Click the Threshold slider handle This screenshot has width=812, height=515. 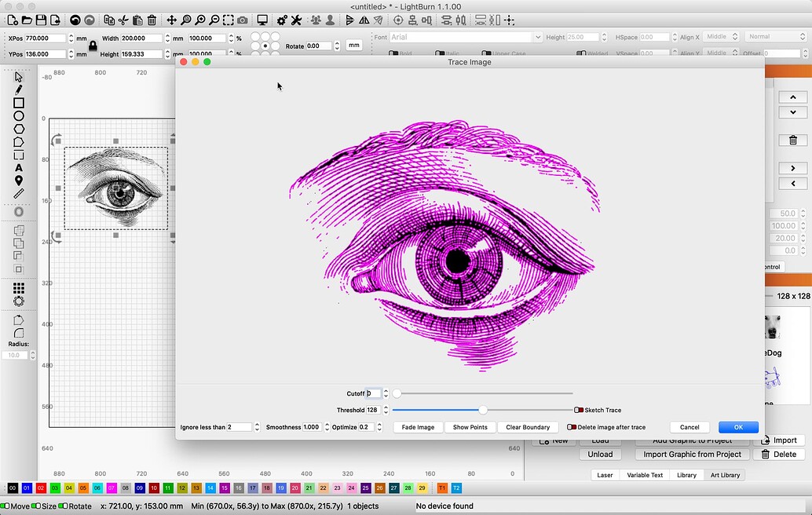[x=483, y=410]
